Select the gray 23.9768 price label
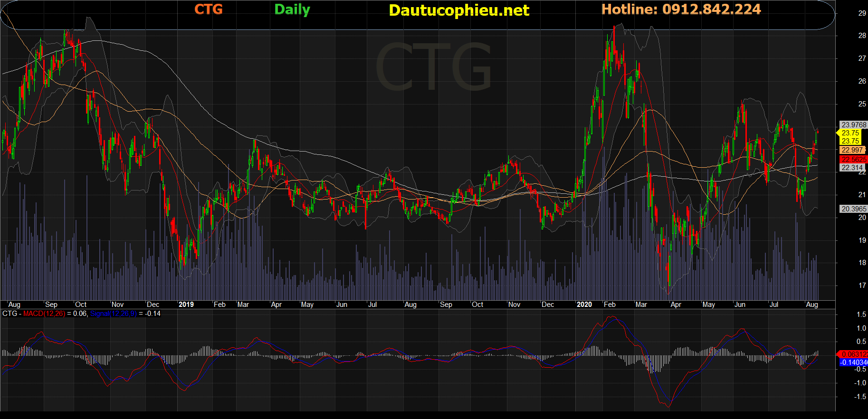The image size is (868, 419). tap(853, 125)
